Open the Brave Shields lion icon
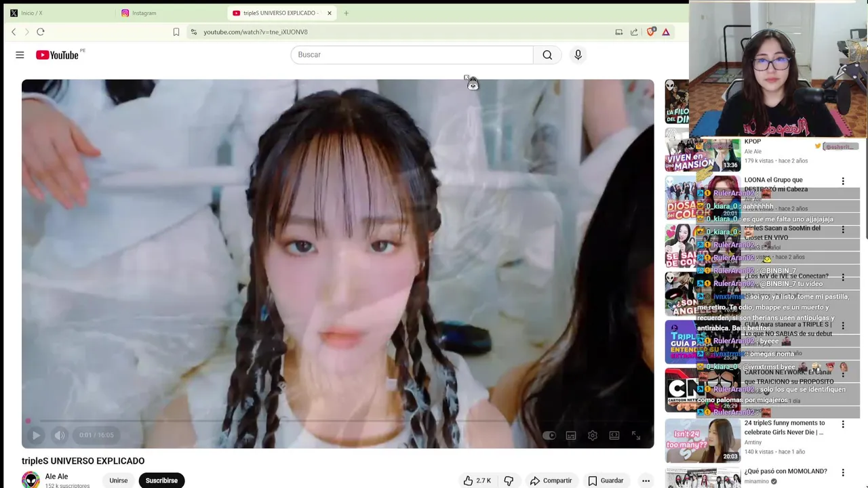Viewport: 868px width, 488px height. pyautogui.click(x=651, y=32)
